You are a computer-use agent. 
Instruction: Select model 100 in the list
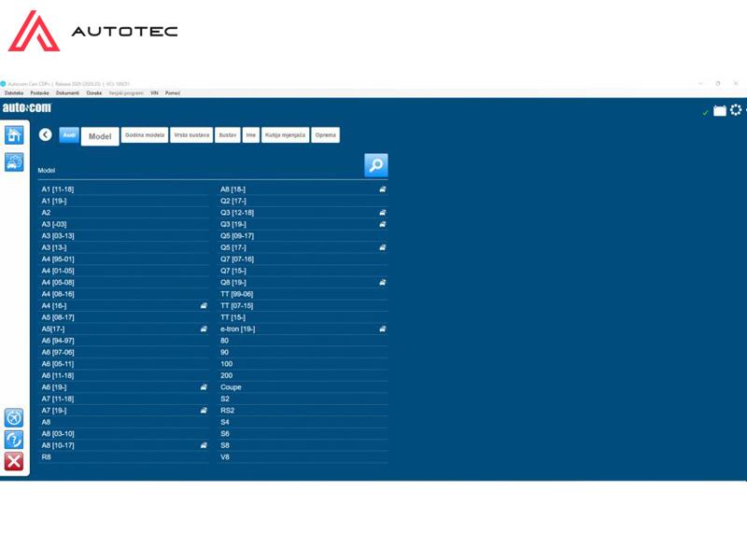pos(303,364)
